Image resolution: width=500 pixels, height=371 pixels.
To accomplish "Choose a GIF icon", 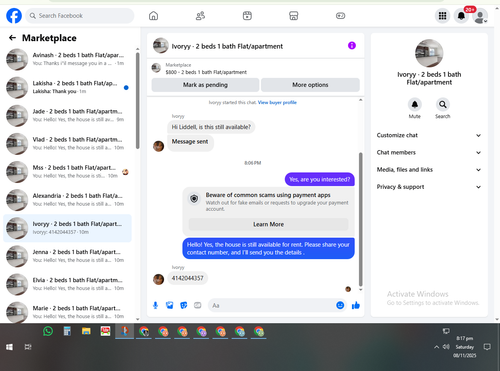I will 198,305.
